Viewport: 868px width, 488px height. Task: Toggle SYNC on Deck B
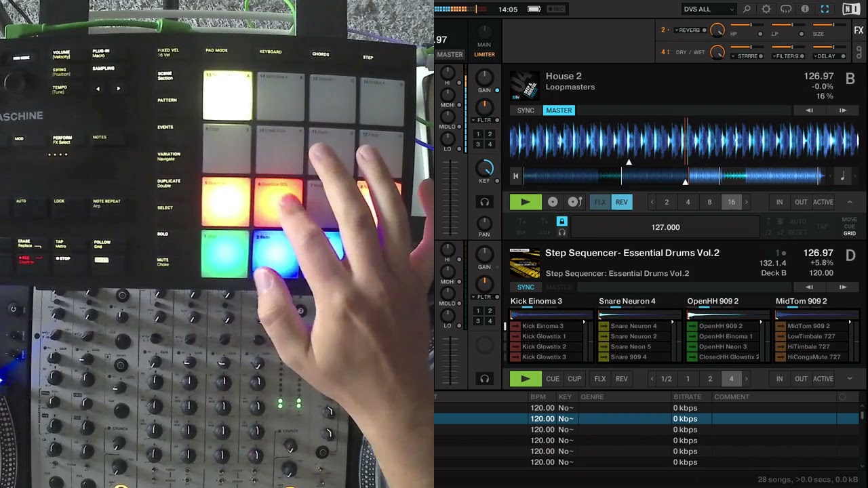[526, 110]
